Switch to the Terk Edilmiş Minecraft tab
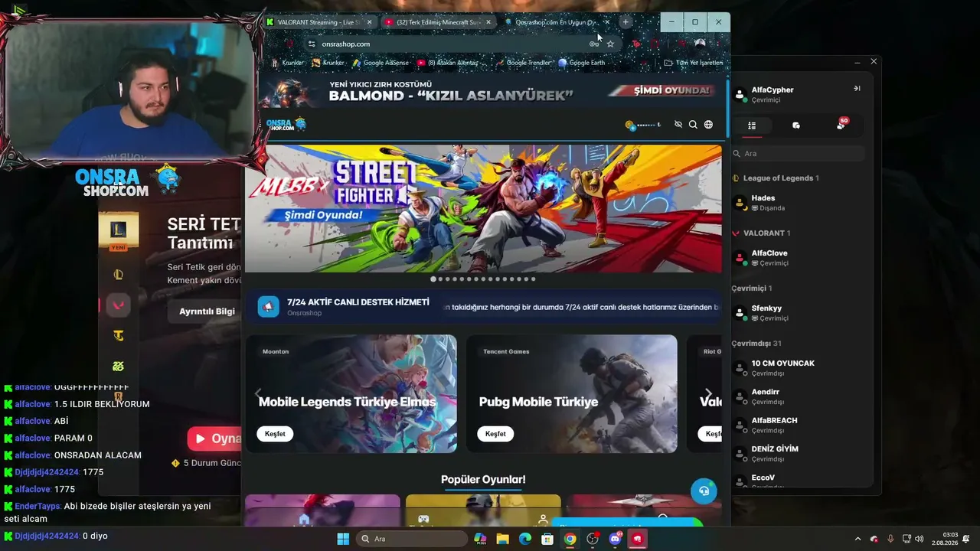980x551 pixels. pos(439,22)
